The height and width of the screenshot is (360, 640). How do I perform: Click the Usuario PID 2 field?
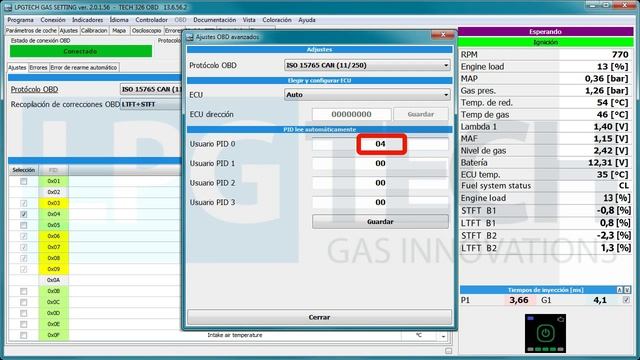[x=380, y=183]
